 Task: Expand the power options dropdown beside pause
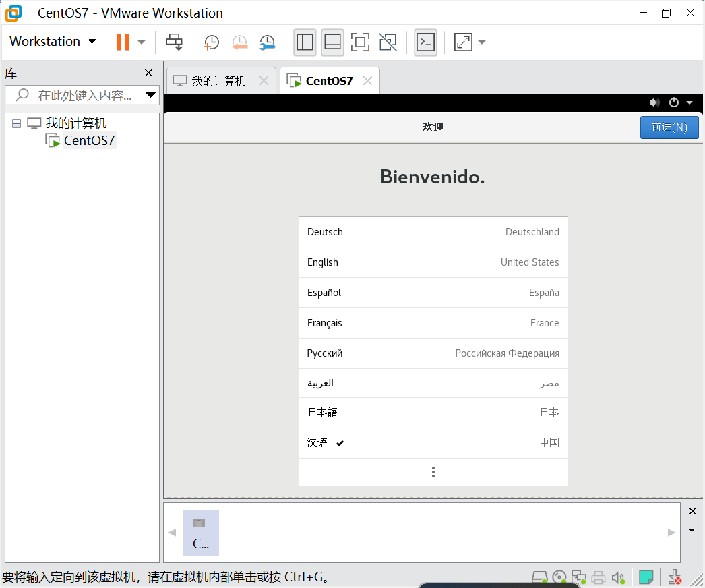141,42
